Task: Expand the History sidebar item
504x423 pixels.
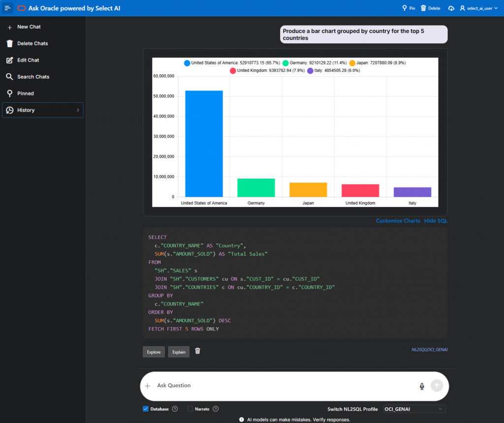Action: 43,110
